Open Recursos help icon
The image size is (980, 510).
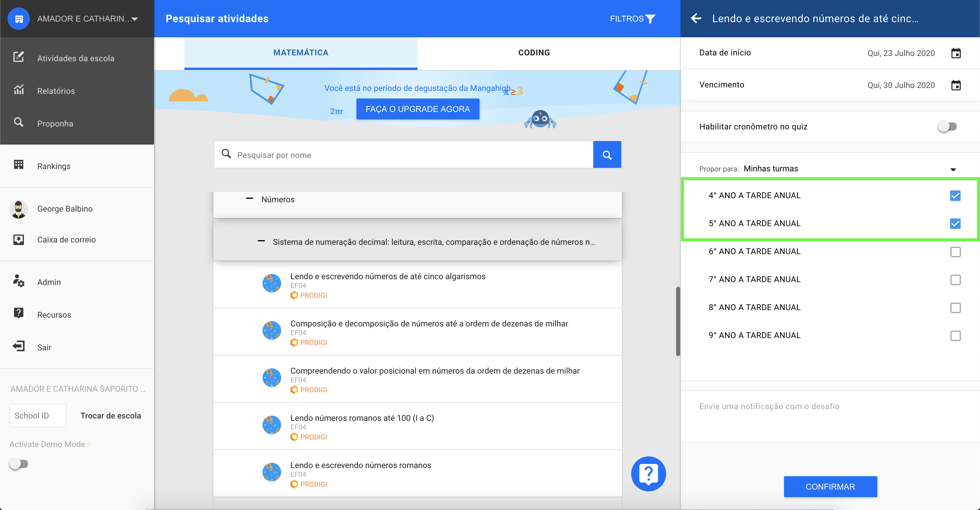(x=19, y=313)
